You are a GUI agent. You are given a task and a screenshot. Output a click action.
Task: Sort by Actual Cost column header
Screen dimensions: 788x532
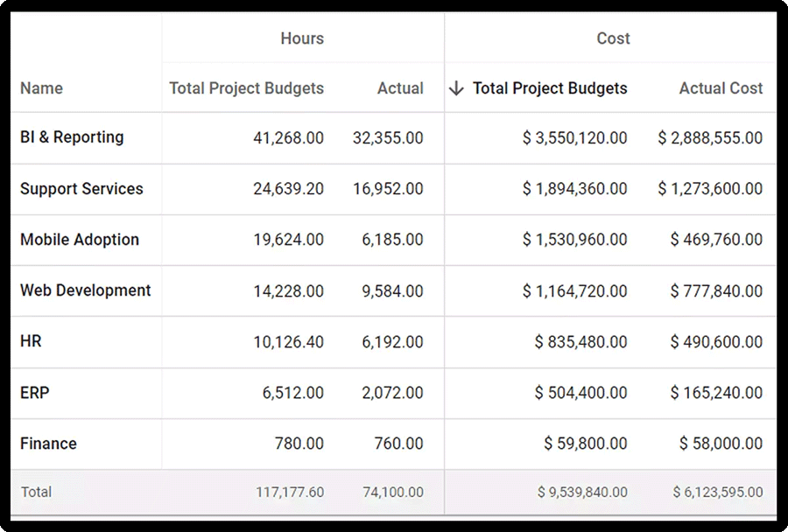coord(721,88)
